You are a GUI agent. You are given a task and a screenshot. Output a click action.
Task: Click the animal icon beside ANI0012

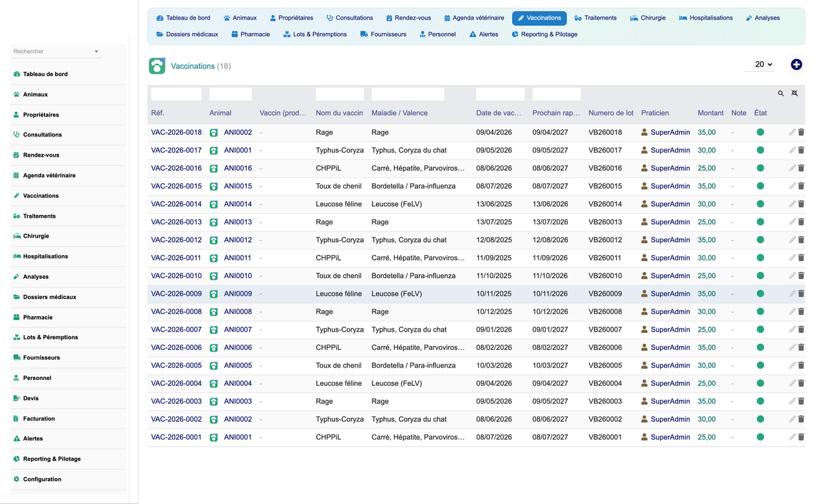[x=214, y=240]
